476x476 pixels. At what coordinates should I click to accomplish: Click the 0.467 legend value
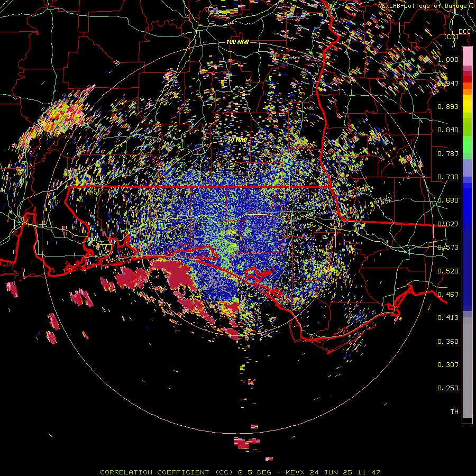point(448,295)
